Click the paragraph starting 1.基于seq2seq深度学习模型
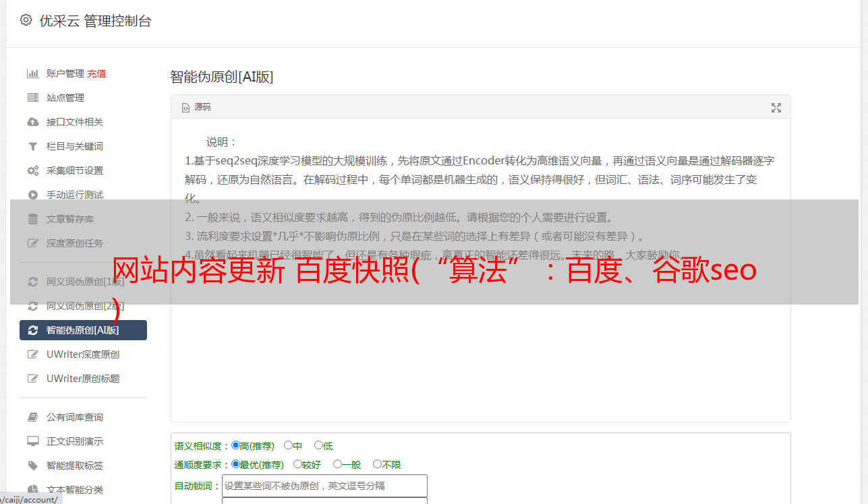This screenshot has width=868, height=504. [480, 180]
